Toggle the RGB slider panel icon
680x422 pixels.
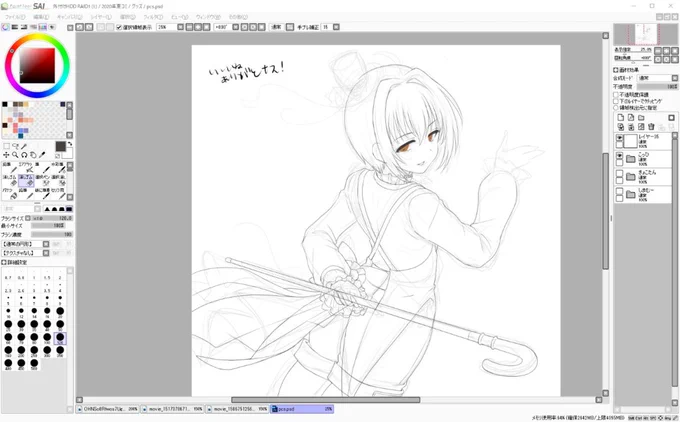pyautogui.click(x=15, y=27)
